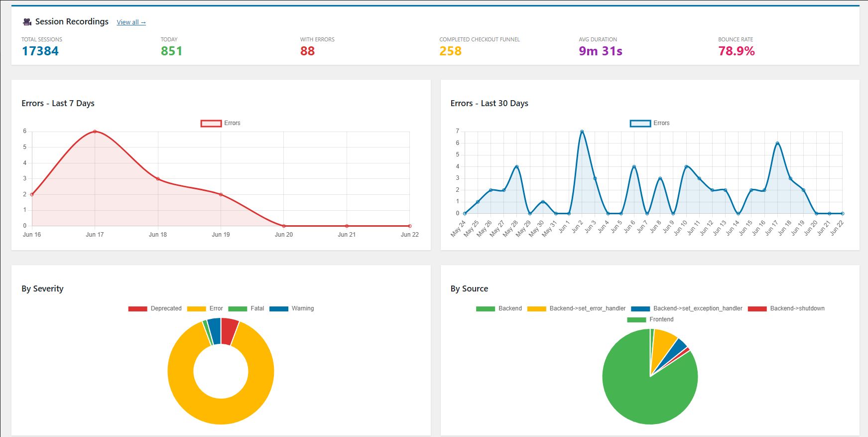
Task: Open the Session Recordings camera icon
Action: click(x=27, y=22)
